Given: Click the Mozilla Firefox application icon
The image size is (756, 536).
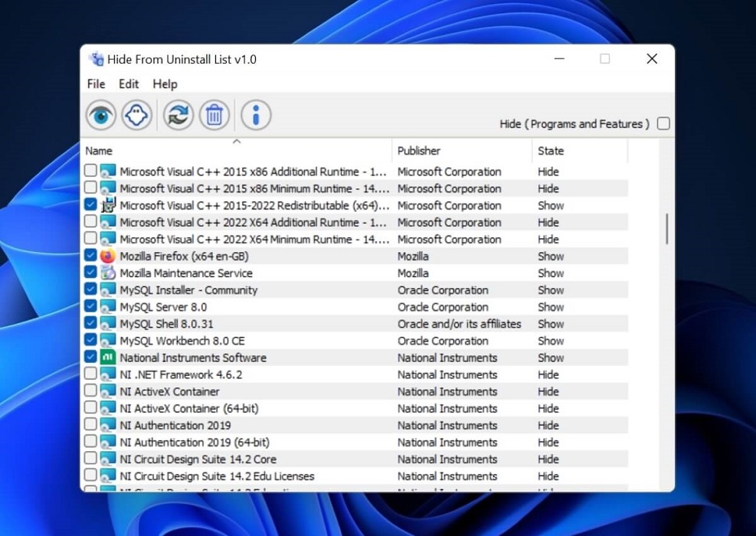Looking at the screenshot, I should pyautogui.click(x=107, y=256).
